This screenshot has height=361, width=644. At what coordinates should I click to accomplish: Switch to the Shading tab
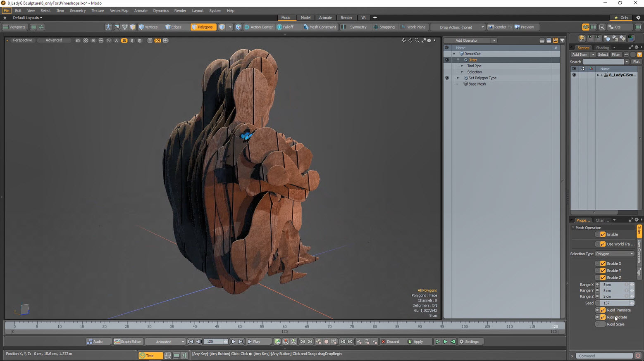(603, 47)
